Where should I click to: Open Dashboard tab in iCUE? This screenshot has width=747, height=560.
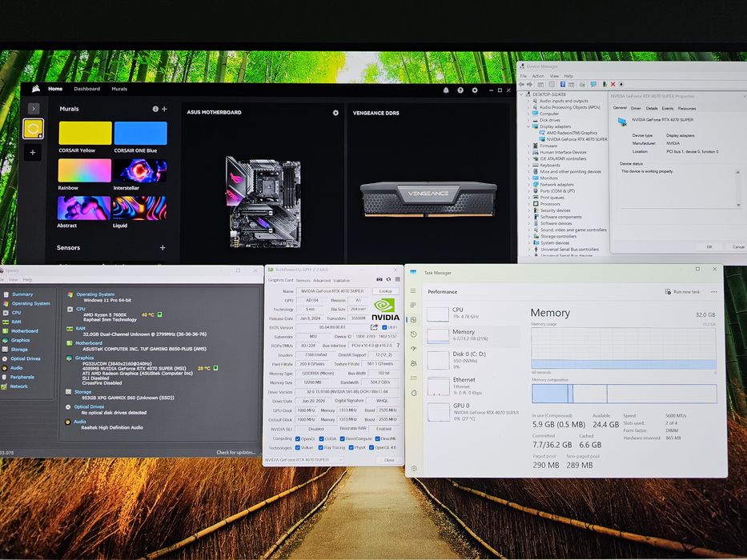point(86,89)
